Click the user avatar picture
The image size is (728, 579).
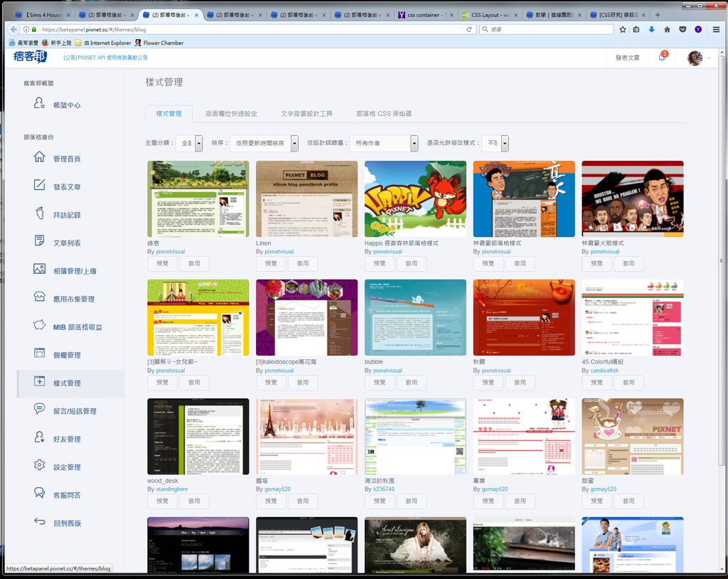click(x=695, y=58)
